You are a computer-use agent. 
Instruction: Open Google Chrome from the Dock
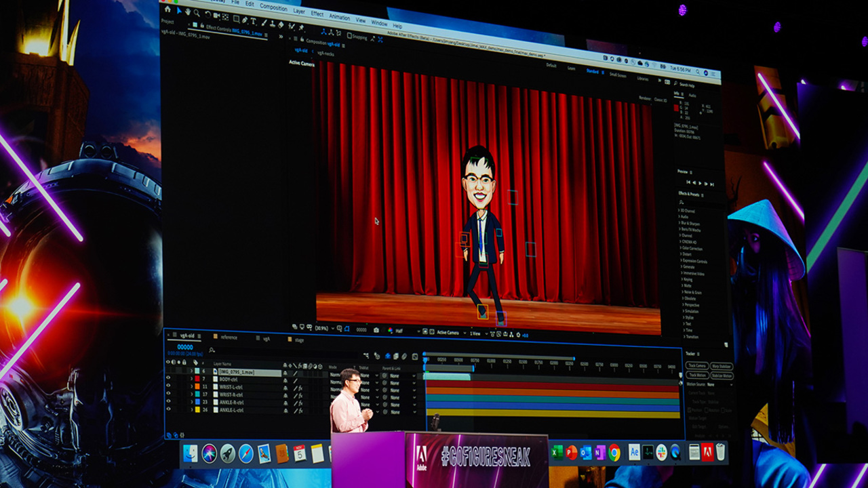point(614,452)
